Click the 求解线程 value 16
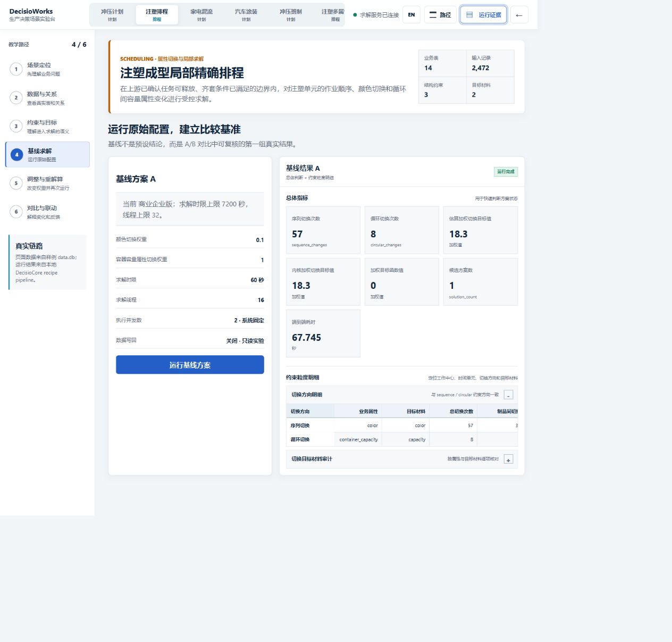672x642 pixels. coord(261,300)
